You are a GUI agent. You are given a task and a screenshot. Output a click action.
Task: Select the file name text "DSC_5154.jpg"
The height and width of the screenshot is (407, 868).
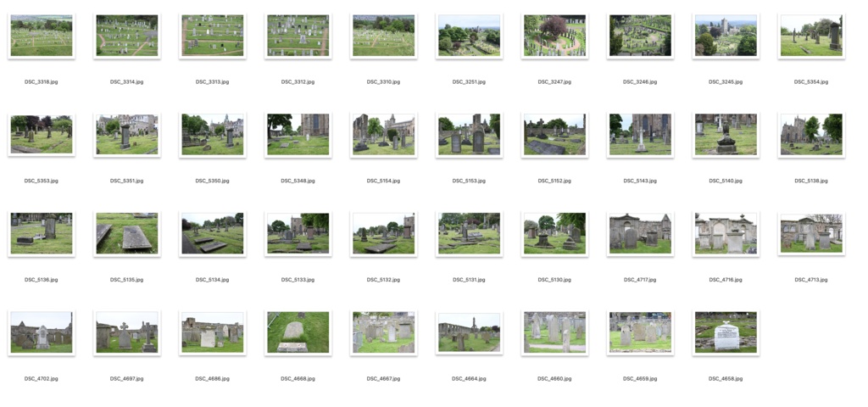point(383,181)
